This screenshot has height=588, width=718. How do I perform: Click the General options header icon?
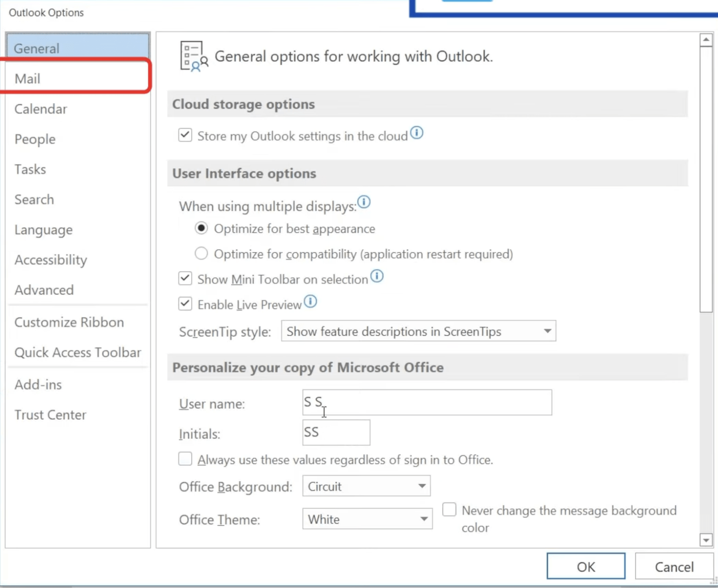[x=193, y=56]
